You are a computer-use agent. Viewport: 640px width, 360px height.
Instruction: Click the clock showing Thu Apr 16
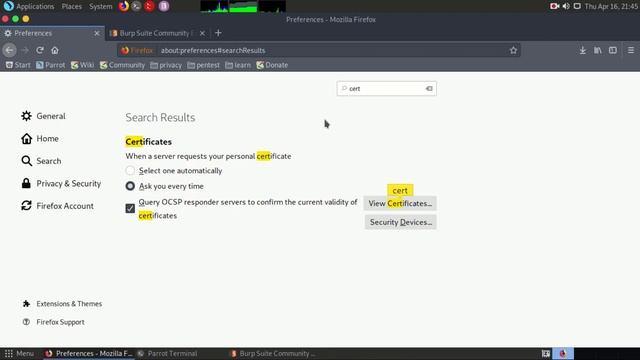[611, 6]
